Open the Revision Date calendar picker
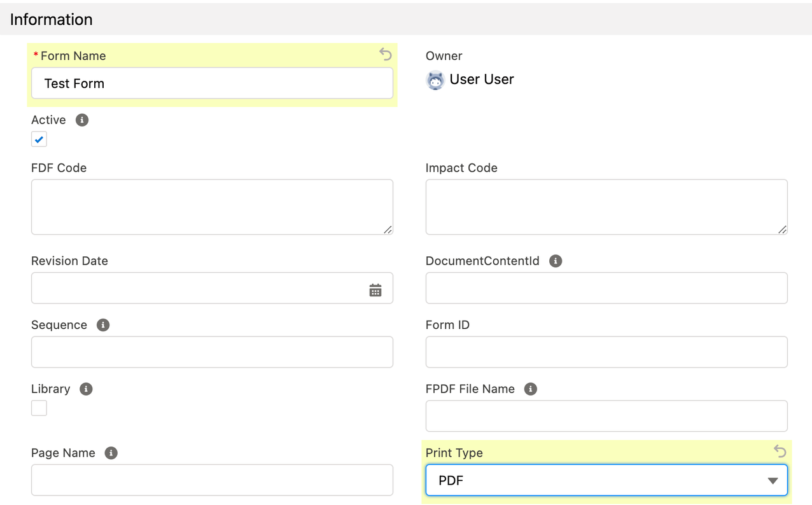The image size is (812, 505). pos(375,290)
